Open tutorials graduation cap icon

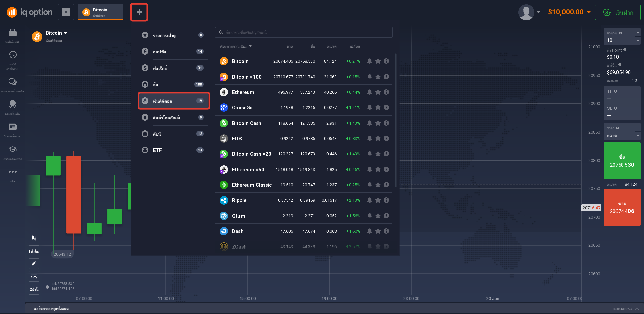point(13,149)
